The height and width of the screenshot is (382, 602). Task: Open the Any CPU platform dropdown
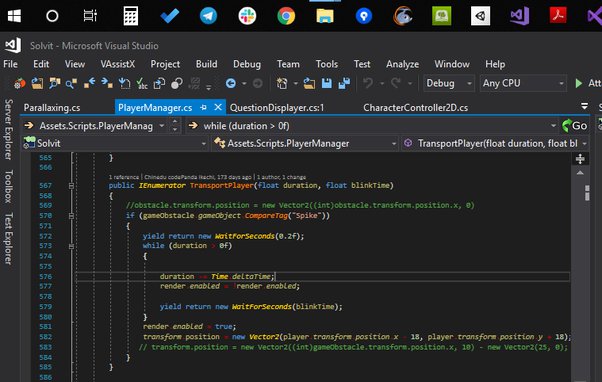pos(523,83)
